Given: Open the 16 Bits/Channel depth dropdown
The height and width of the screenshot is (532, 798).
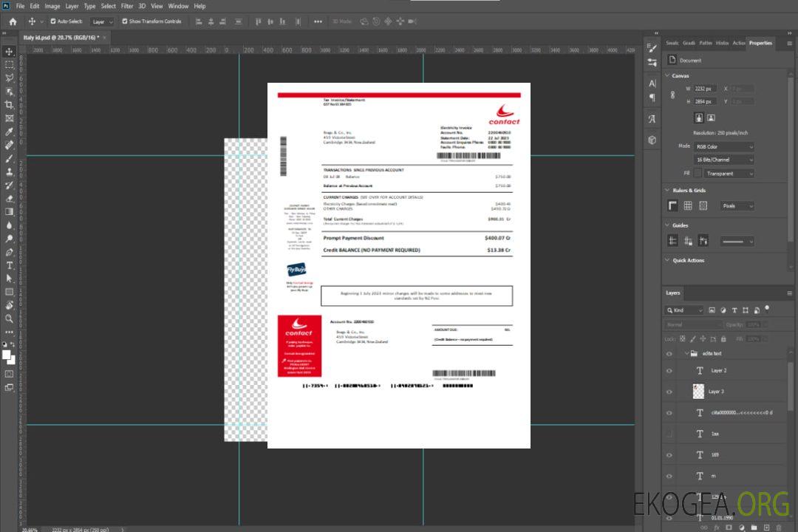Looking at the screenshot, I should 723,160.
